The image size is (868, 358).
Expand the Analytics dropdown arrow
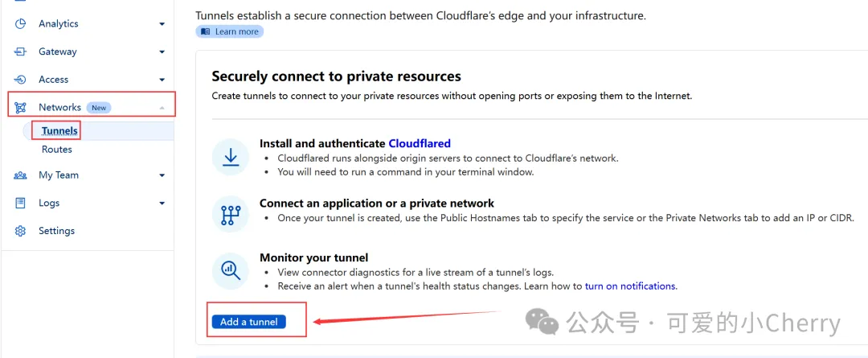162,24
